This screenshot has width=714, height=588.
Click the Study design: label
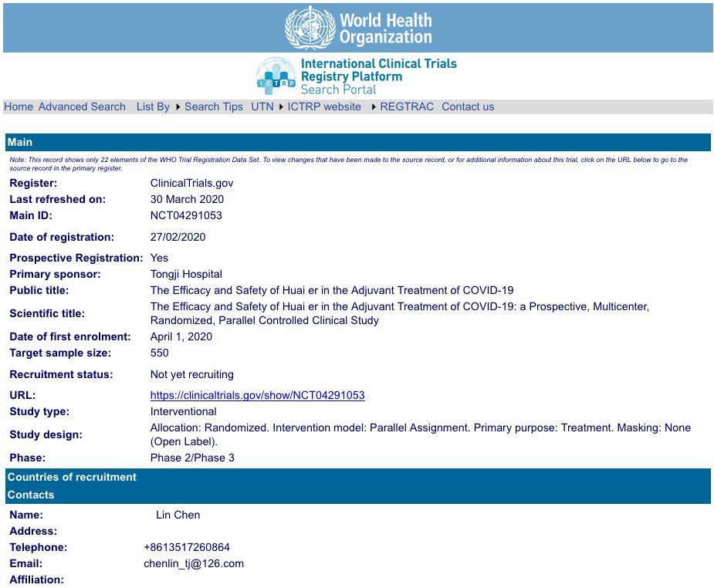[x=46, y=434]
